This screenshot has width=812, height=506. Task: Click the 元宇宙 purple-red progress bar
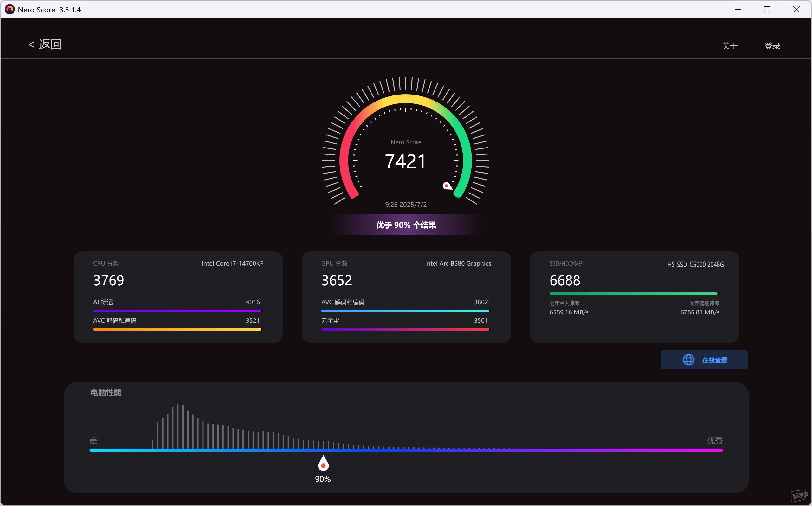[x=405, y=329]
